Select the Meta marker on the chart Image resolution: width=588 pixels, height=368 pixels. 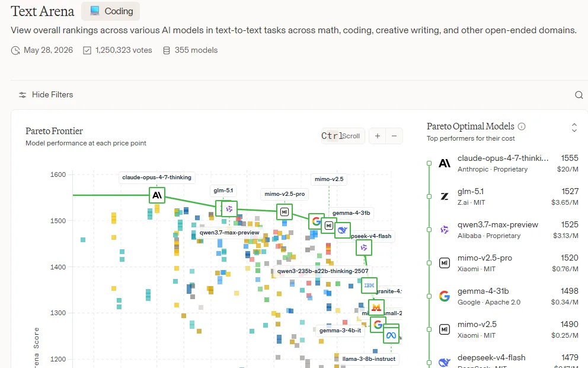391,335
